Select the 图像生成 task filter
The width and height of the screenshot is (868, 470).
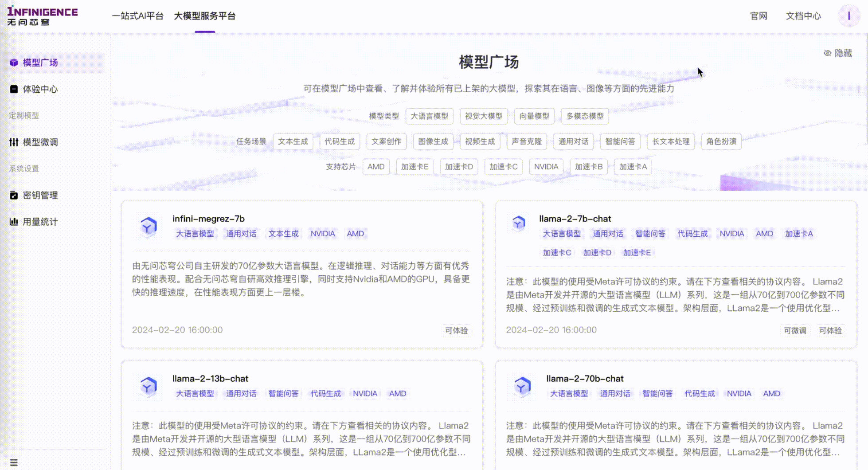[x=433, y=141]
